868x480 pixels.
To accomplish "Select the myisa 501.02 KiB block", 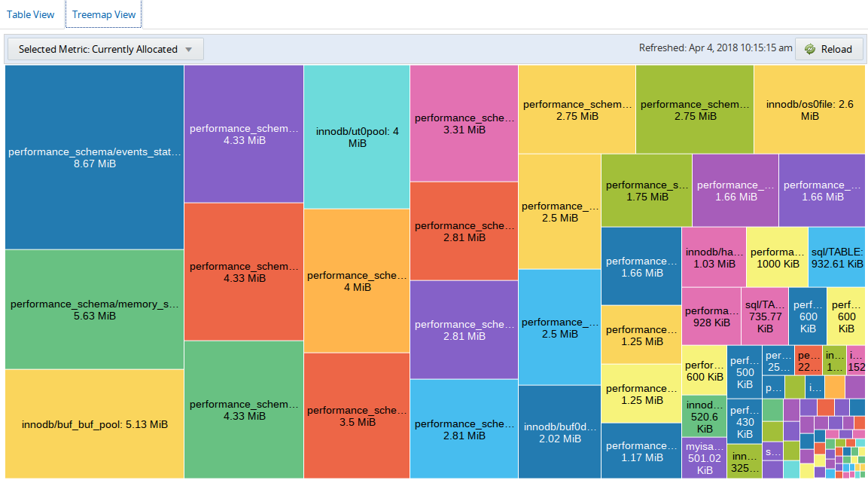I will pos(704,458).
